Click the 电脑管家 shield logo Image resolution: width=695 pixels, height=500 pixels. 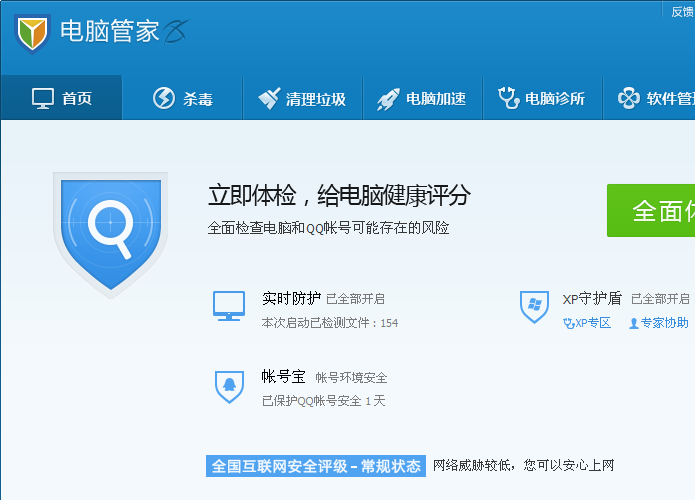coord(33,33)
